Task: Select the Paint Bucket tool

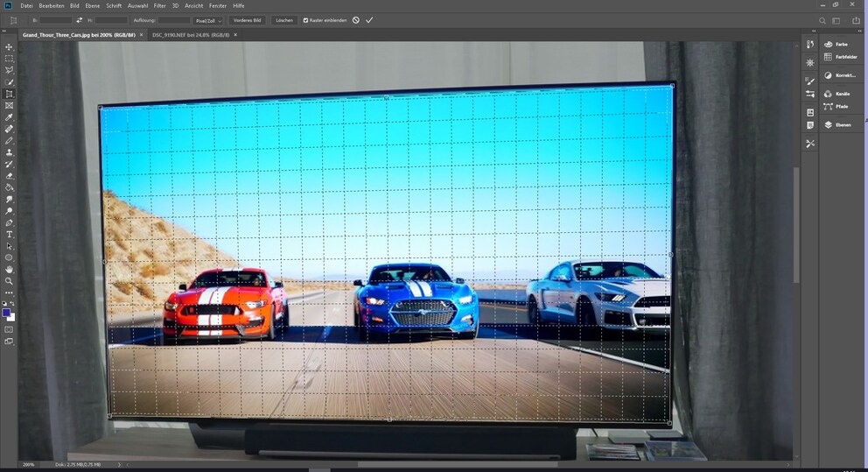Action: pos(9,187)
